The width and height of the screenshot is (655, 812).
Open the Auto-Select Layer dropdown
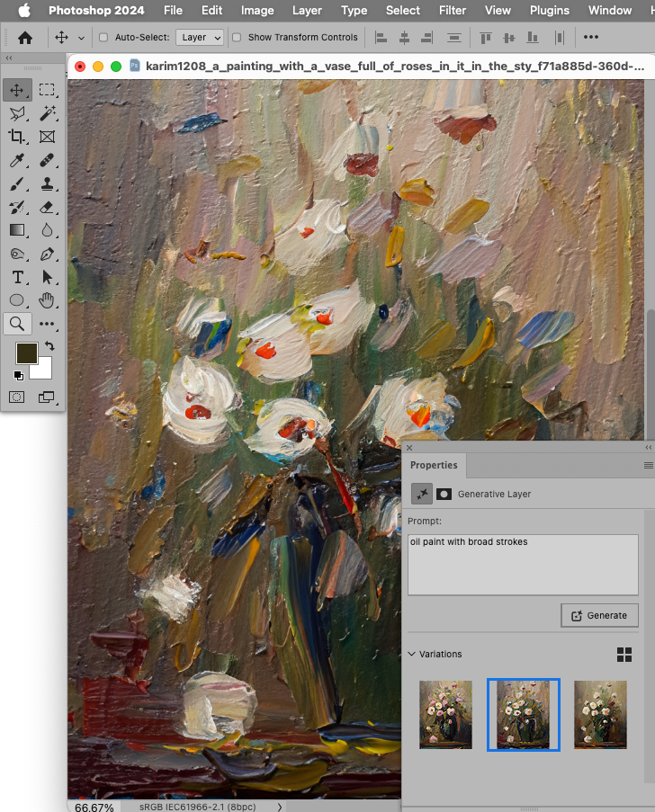(200, 37)
